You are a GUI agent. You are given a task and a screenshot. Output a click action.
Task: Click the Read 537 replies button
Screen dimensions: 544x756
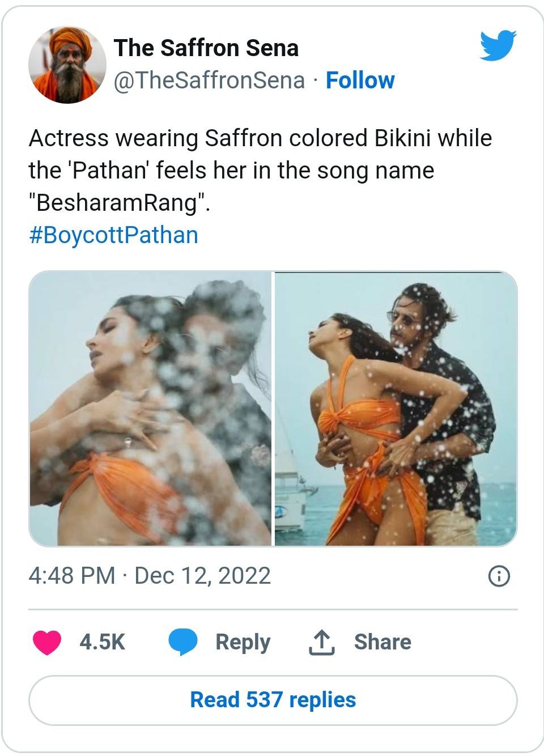[x=273, y=700]
